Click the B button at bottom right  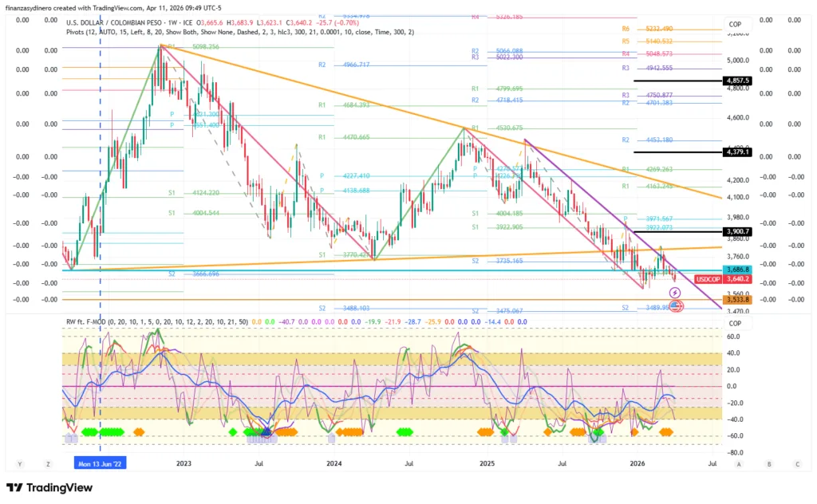point(768,463)
